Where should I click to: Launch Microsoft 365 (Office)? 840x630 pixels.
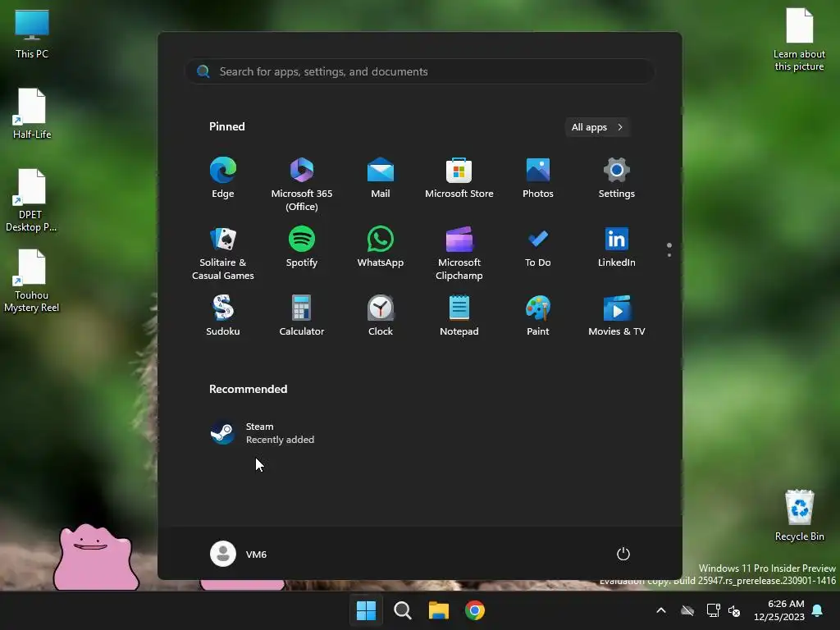[x=302, y=185]
